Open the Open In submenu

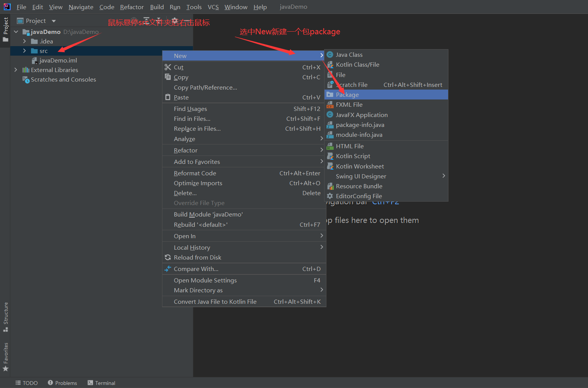click(x=244, y=236)
